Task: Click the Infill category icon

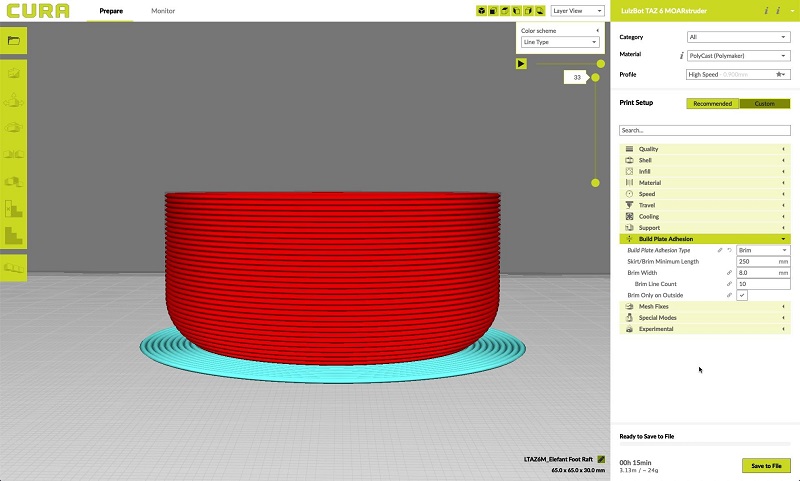Action: [x=629, y=171]
